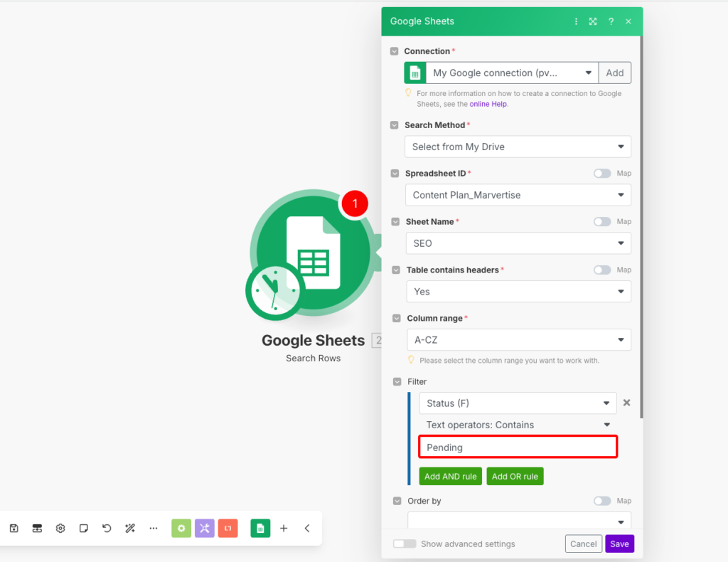
Task: Close the Google Sheets settings panel
Action: 628,21
